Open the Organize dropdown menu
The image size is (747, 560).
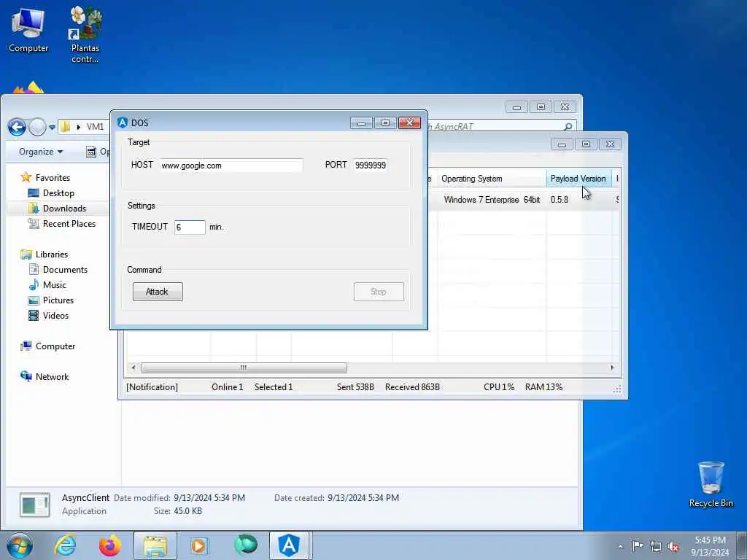pyautogui.click(x=41, y=152)
